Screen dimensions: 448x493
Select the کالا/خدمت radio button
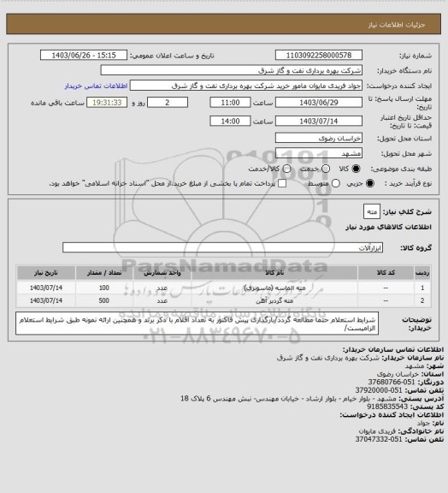tap(286, 169)
